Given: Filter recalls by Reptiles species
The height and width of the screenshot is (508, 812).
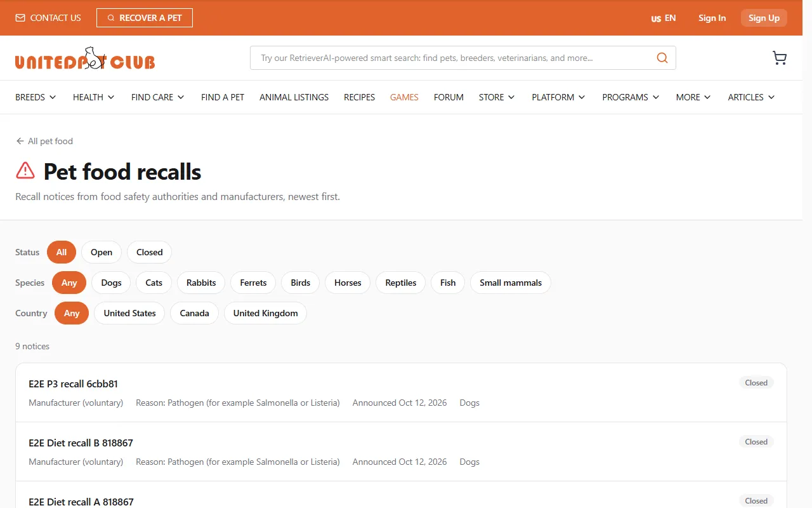Looking at the screenshot, I should pos(401,283).
